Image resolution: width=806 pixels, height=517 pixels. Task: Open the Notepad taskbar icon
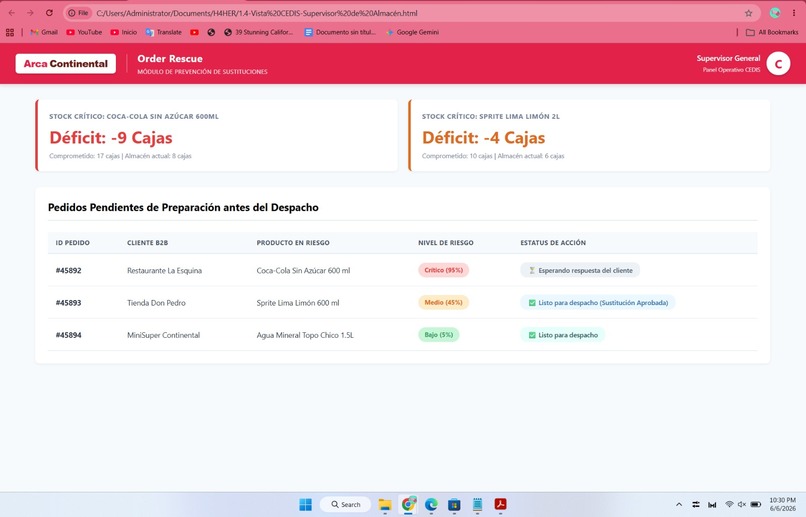point(478,505)
